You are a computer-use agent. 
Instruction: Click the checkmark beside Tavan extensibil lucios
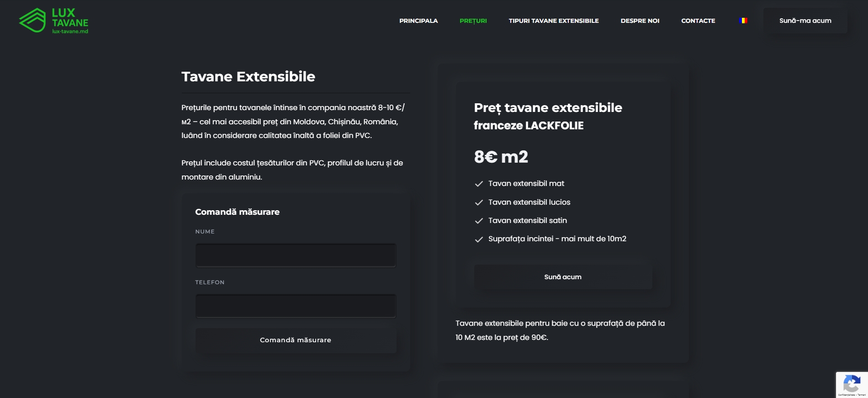click(479, 202)
